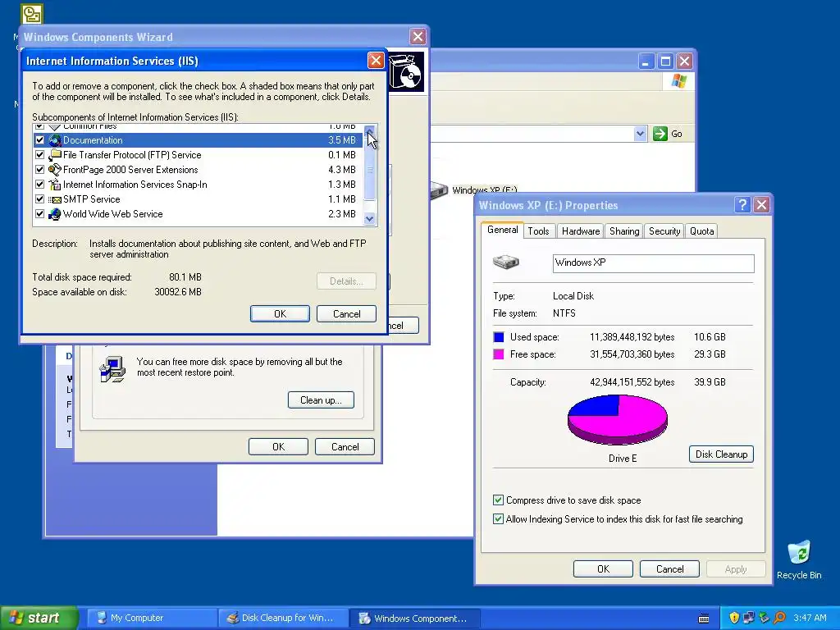The height and width of the screenshot is (630, 840).
Task: Click the Disk Cleanup button in Properties
Action: [x=721, y=454]
